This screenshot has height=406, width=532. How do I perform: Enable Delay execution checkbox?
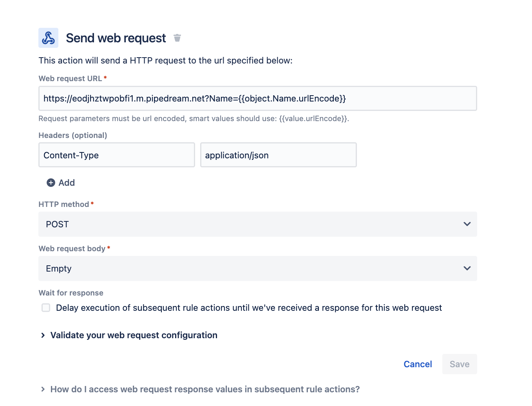(46, 308)
